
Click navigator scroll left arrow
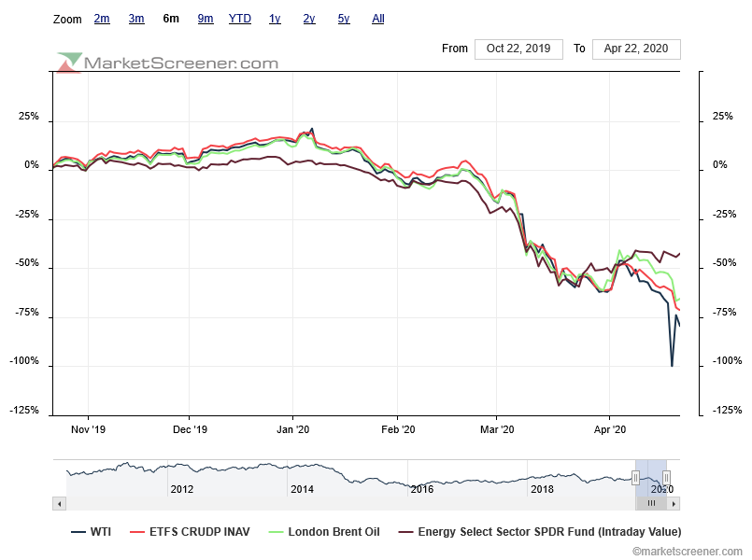pyautogui.click(x=60, y=503)
